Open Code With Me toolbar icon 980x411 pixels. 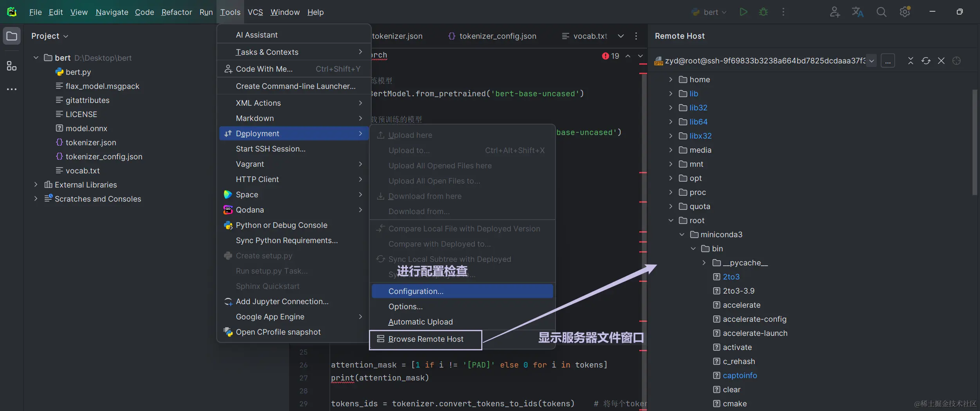(834, 12)
